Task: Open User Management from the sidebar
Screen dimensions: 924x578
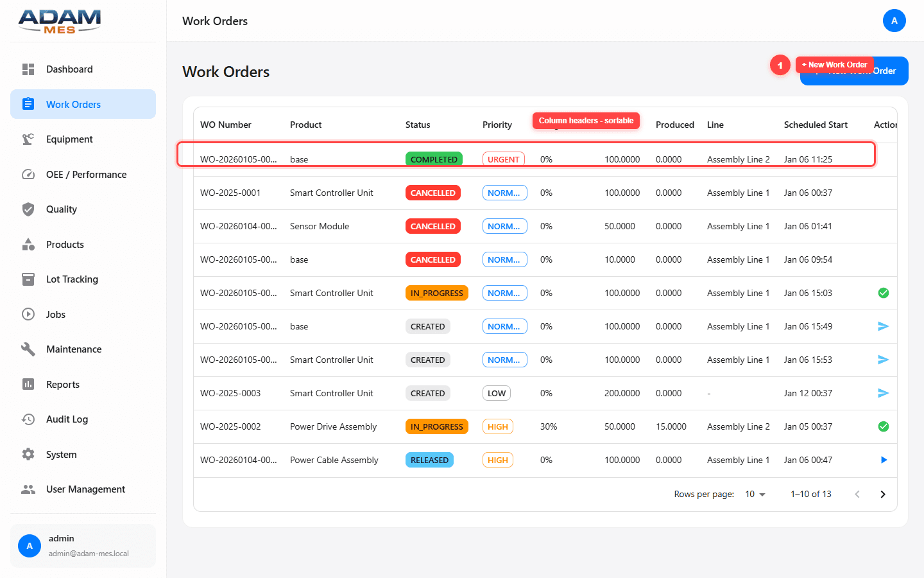Action: pyautogui.click(x=85, y=489)
